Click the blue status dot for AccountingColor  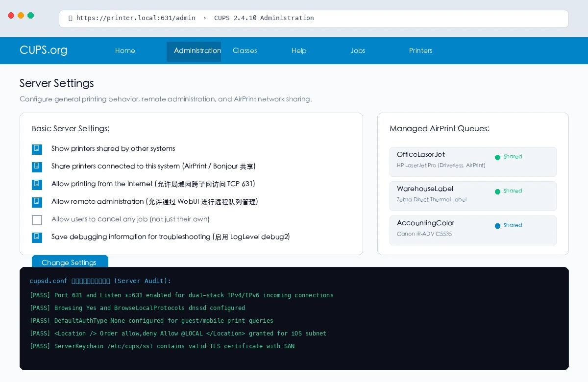coord(497,226)
